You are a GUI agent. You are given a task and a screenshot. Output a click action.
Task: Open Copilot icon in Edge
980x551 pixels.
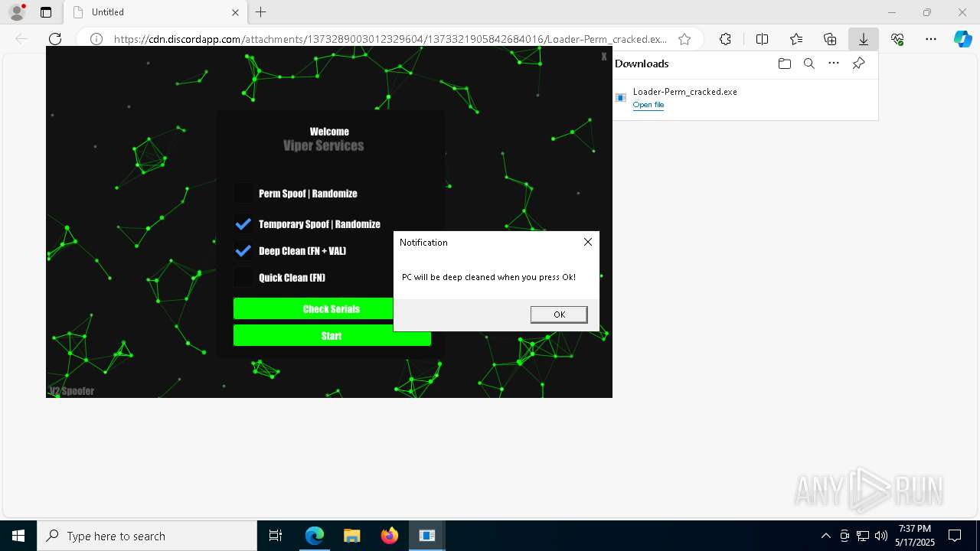(x=962, y=39)
